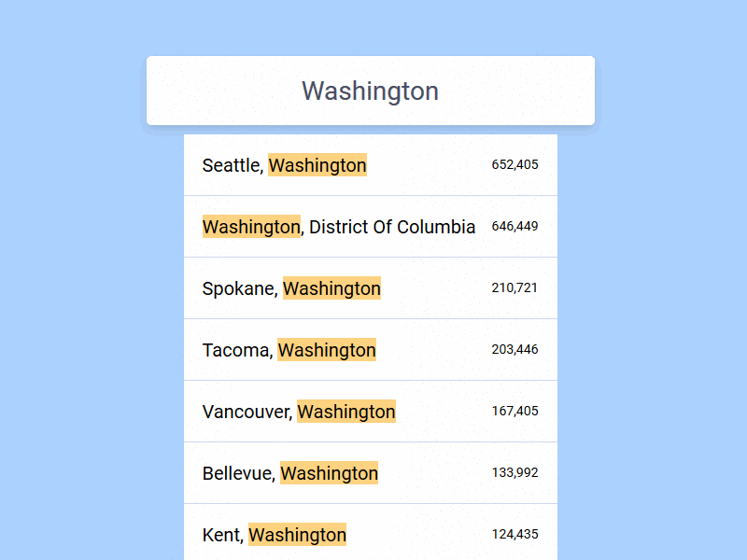Click the Washington search input field
Screen dimensions: 747x560
(370, 91)
